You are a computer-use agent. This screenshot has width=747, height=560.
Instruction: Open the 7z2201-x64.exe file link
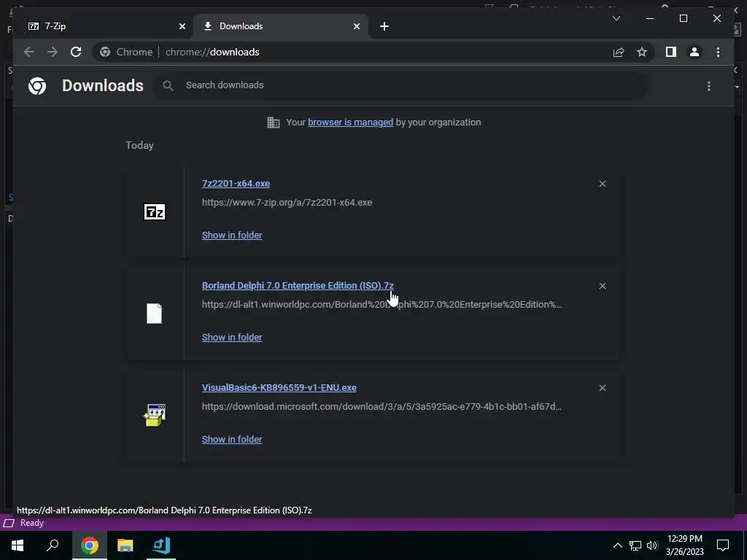coord(236,183)
